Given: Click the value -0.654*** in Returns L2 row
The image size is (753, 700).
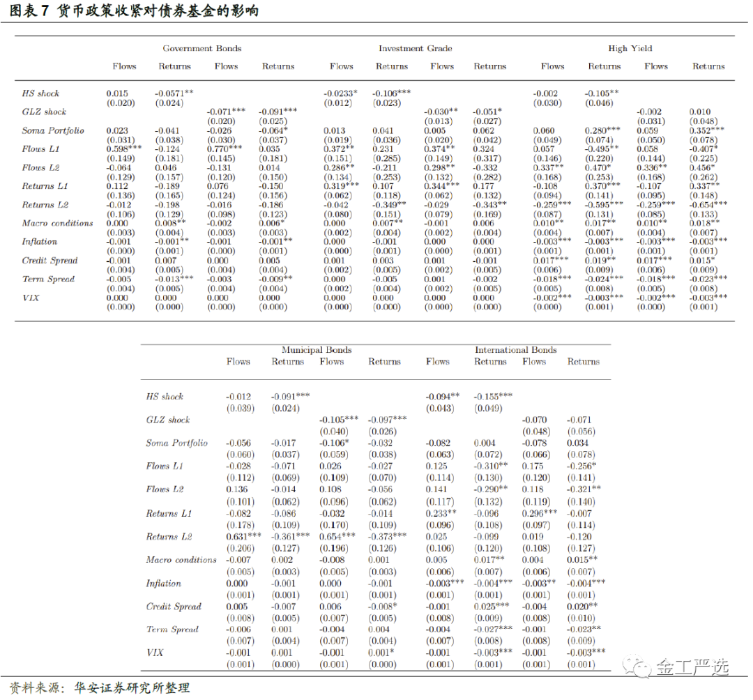Looking at the screenshot, I should coord(708,204).
